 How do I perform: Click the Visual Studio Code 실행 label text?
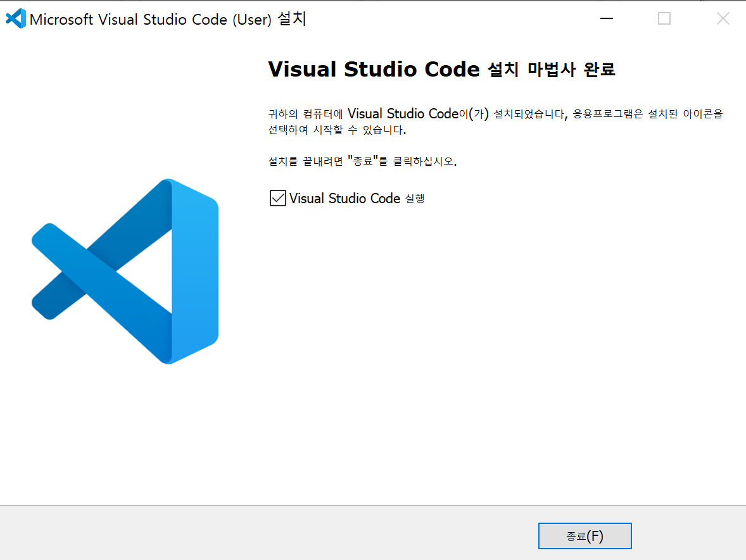tap(355, 198)
